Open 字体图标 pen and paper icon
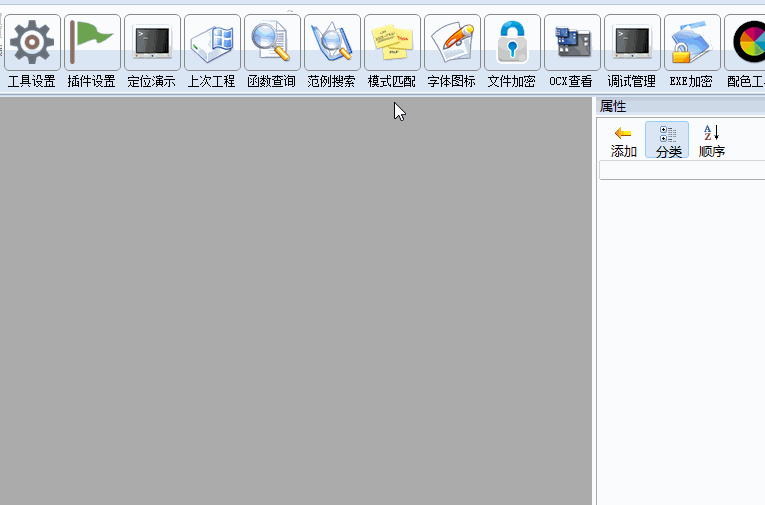This screenshot has width=765, height=505. pyautogui.click(x=452, y=42)
